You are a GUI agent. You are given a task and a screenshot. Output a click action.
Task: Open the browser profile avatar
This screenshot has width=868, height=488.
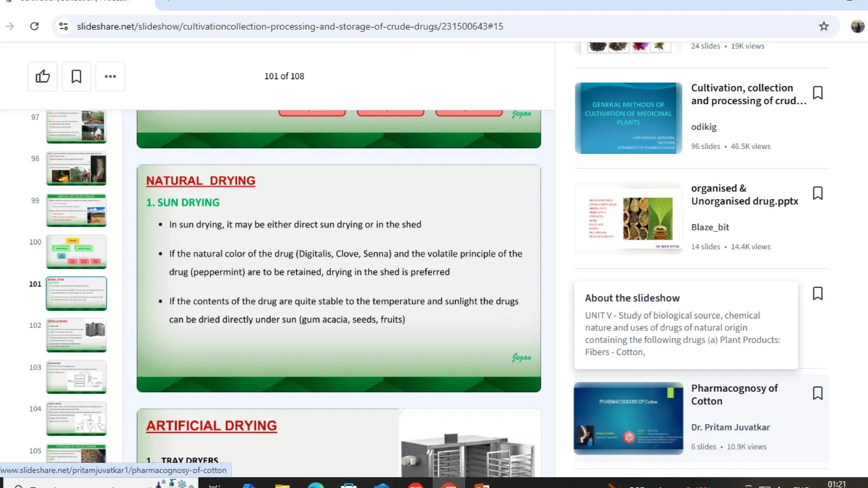tap(857, 26)
